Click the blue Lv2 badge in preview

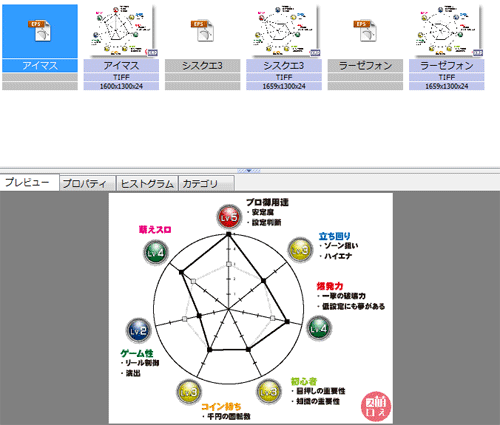tap(139, 330)
